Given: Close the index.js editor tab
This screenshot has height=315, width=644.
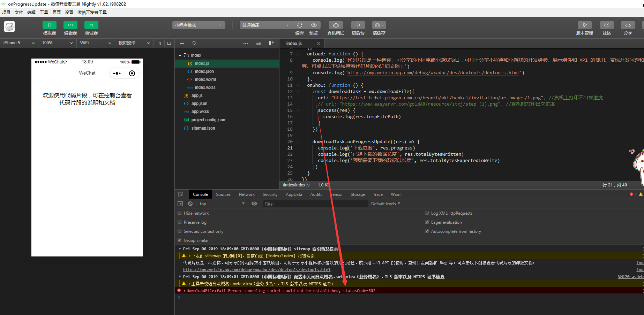Looking at the screenshot, I should point(319,44).
